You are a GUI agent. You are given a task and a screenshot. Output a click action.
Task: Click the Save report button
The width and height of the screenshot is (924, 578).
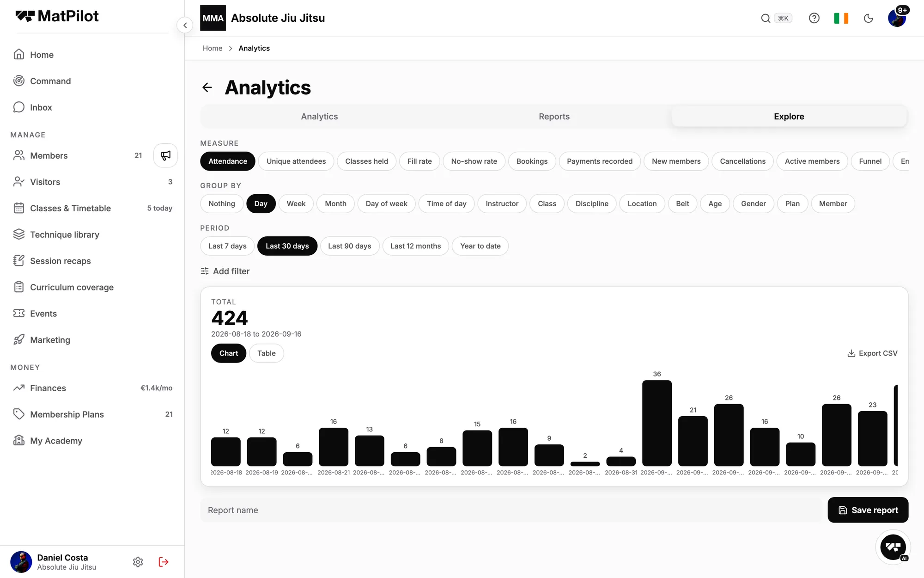(x=868, y=510)
